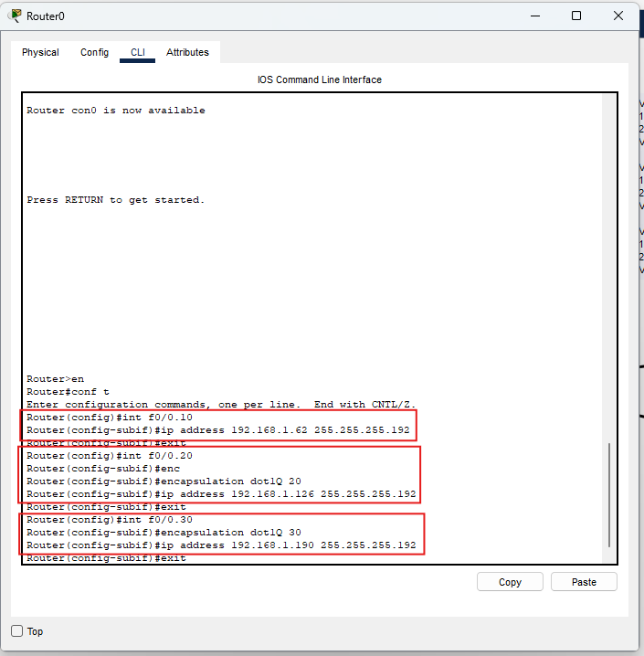Minimize the Router0 window
Image resolution: width=644 pixels, height=656 pixels.
[x=535, y=16]
